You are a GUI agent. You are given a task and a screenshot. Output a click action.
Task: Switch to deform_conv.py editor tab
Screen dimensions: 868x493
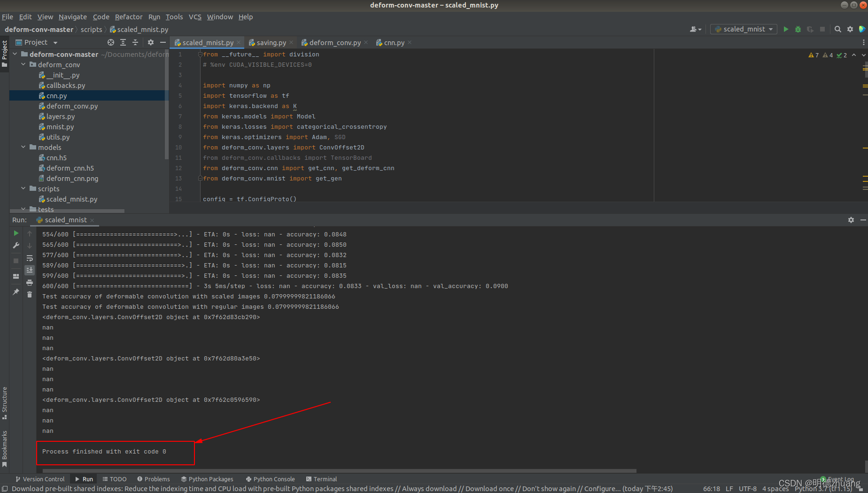click(x=335, y=42)
